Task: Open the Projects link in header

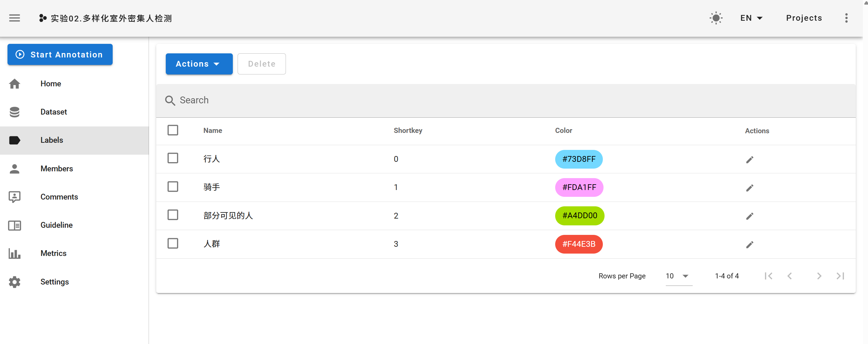Action: (x=804, y=18)
